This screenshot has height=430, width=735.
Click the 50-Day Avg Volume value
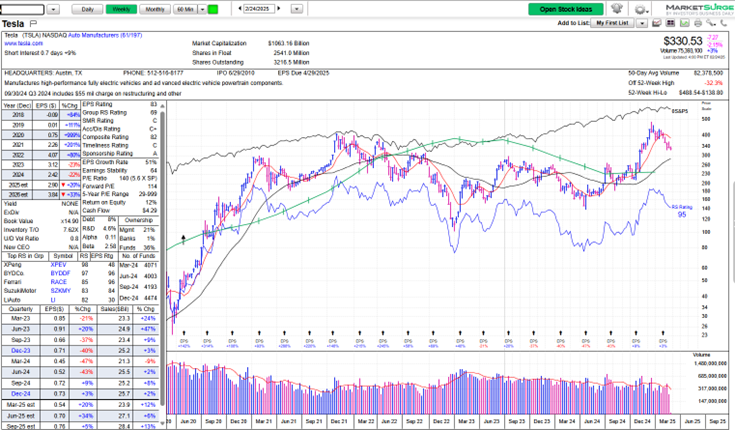tap(708, 73)
